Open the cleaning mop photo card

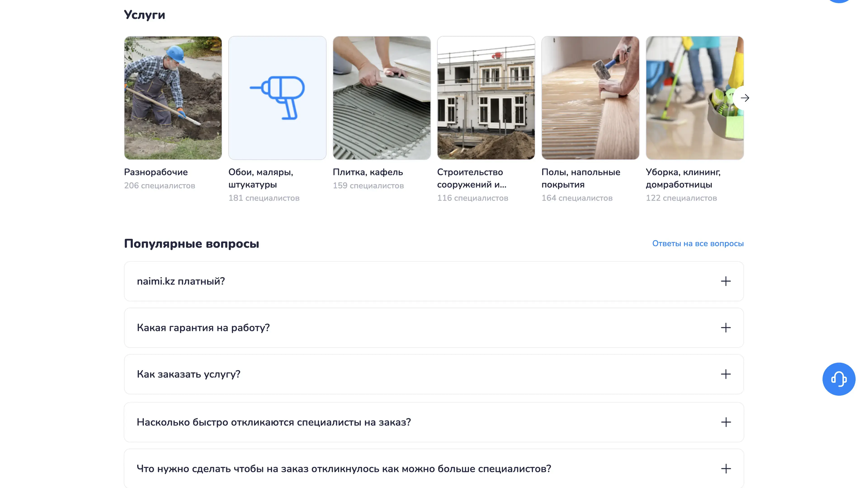[694, 98]
